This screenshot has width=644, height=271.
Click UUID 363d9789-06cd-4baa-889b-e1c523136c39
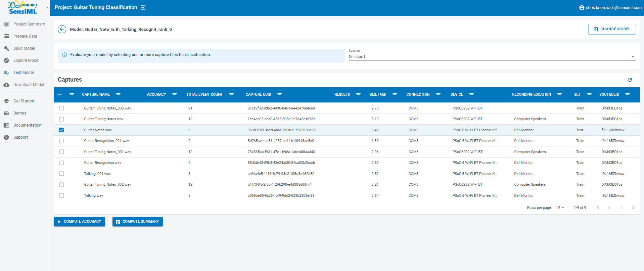tap(281, 130)
